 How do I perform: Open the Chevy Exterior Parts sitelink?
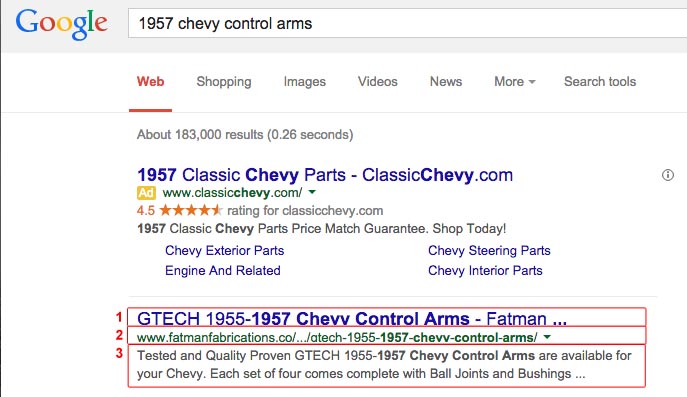pos(224,250)
